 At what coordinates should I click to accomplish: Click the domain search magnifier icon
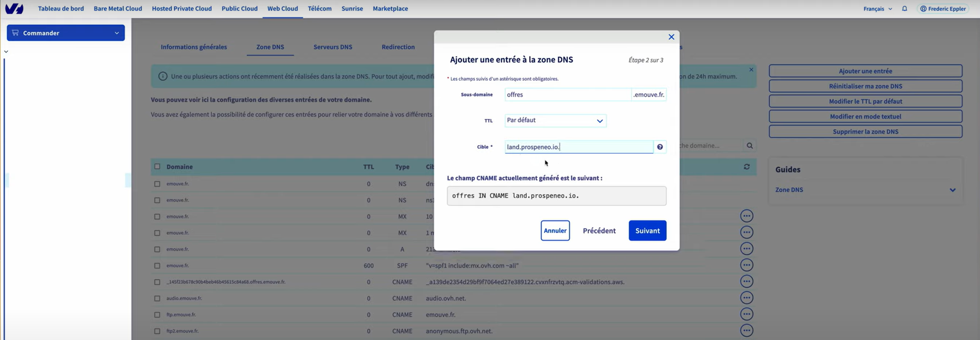click(750, 146)
